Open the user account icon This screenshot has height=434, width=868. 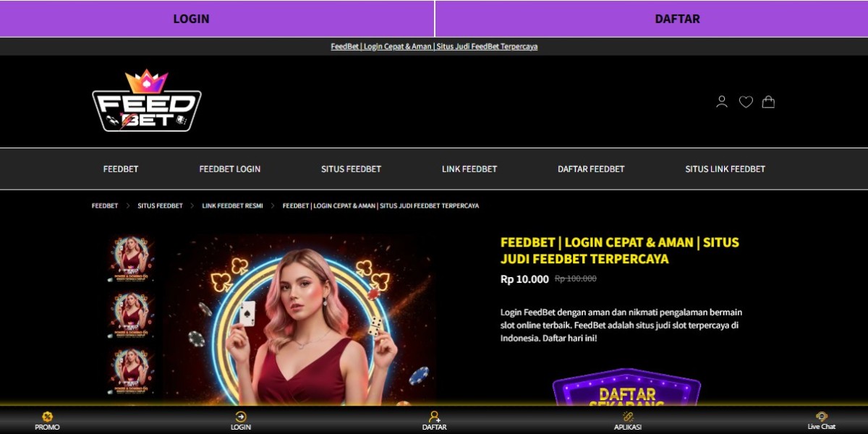721,102
